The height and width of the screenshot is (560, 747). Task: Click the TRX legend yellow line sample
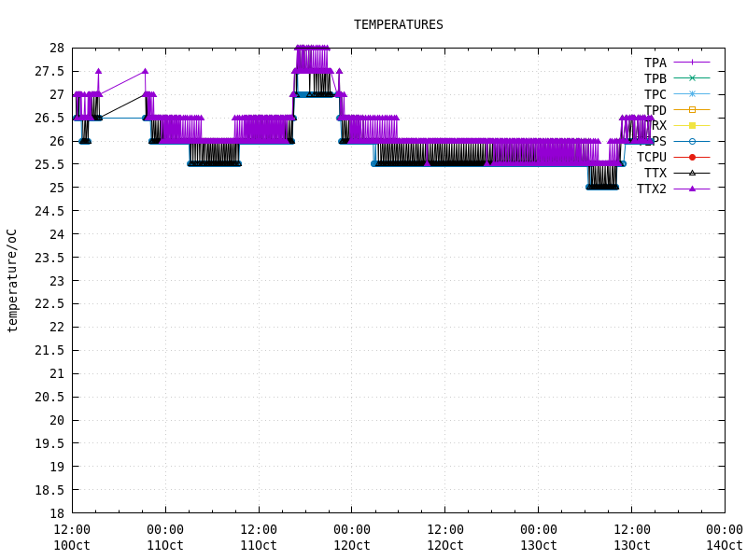692,125
